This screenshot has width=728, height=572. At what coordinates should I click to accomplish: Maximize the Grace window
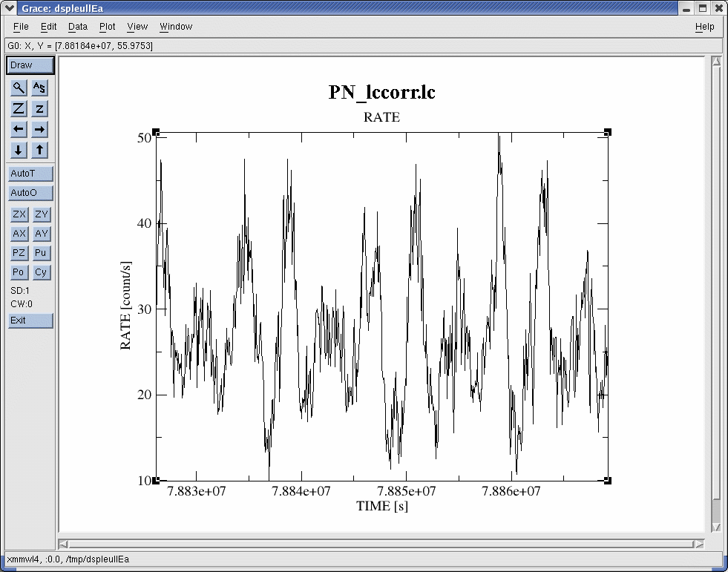coord(703,7)
